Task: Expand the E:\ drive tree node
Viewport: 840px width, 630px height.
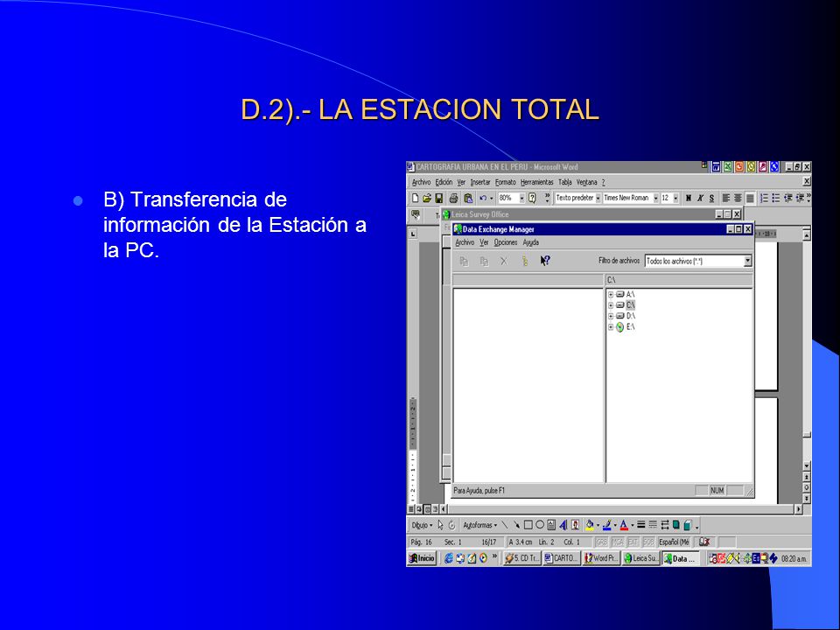Action: click(611, 326)
